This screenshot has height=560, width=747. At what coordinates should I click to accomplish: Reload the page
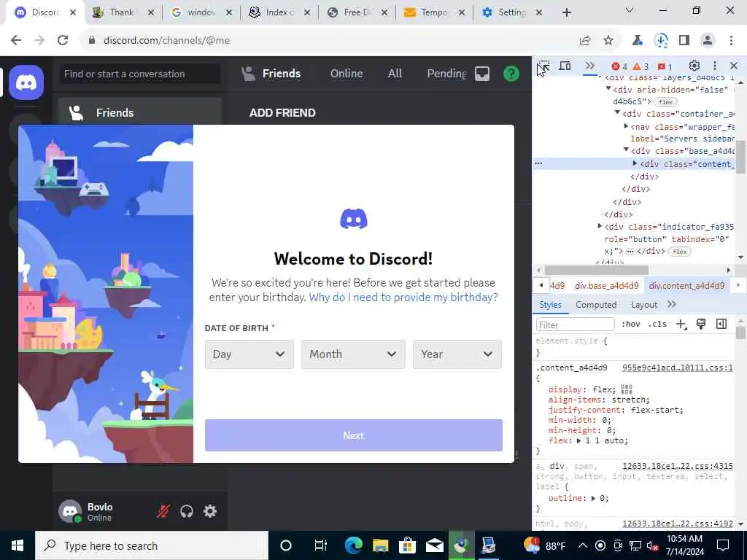(x=63, y=41)
